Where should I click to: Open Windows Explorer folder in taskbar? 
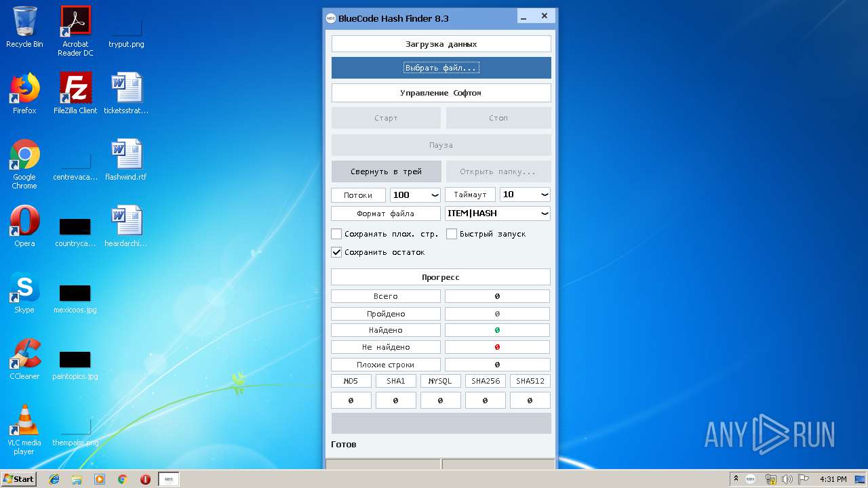click(x=77, y=479)
